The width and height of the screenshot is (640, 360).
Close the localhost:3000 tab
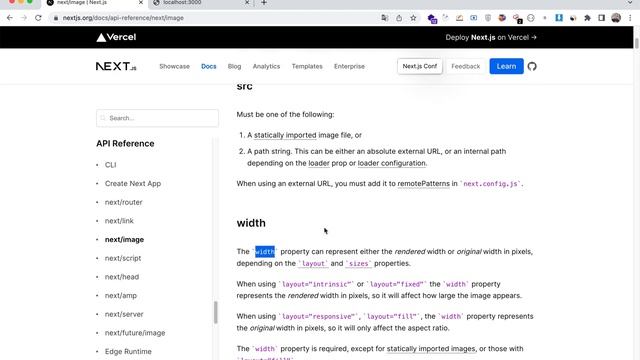point(247,3)
